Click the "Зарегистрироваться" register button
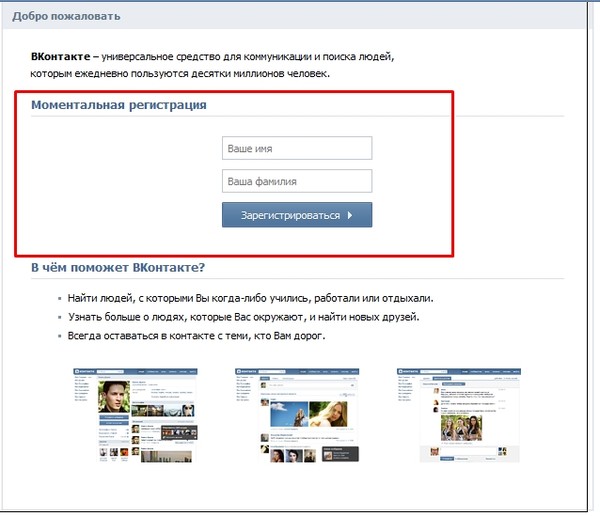600x516 pixels. pos(297,215)
